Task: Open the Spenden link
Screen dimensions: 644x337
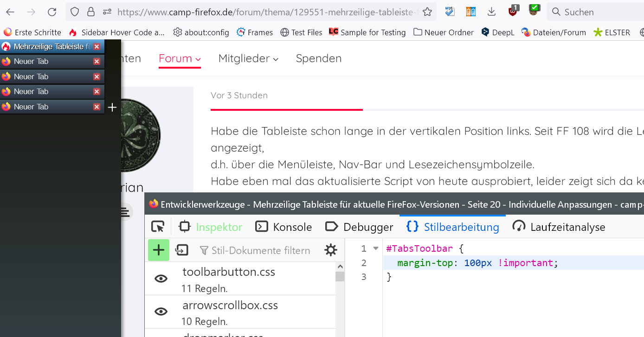Action: (319, 58)
